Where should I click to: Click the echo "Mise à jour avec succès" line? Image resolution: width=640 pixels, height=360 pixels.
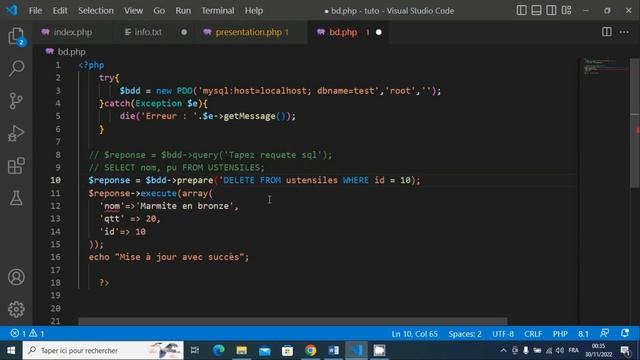coord(169,257)
